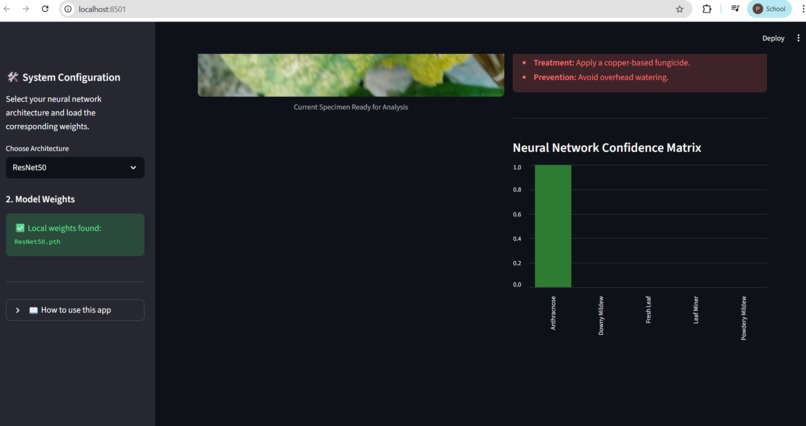Click the Choose Architecture label
806x426 pixels.
(x=37, y=149)
